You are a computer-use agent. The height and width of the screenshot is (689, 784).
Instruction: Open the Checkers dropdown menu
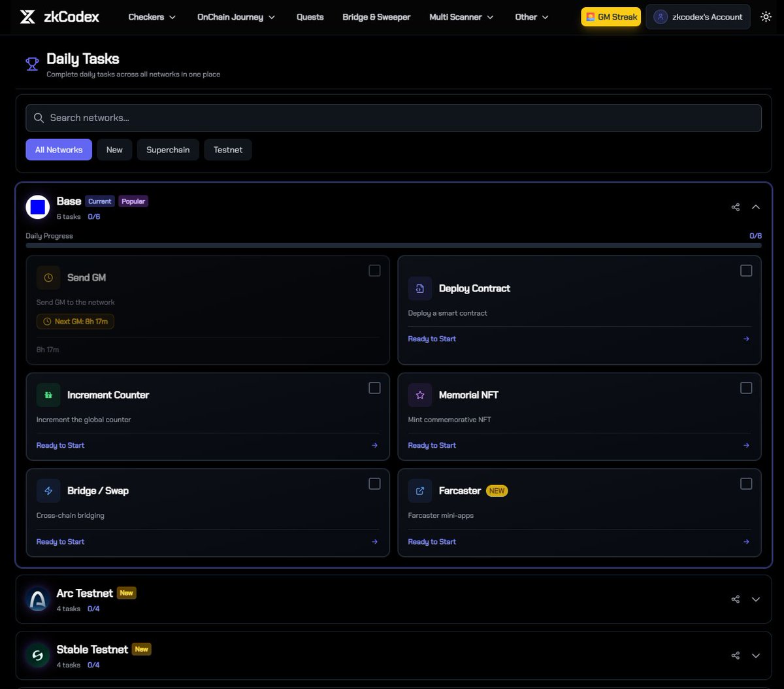pyautogui.click(x=152, y=17)
